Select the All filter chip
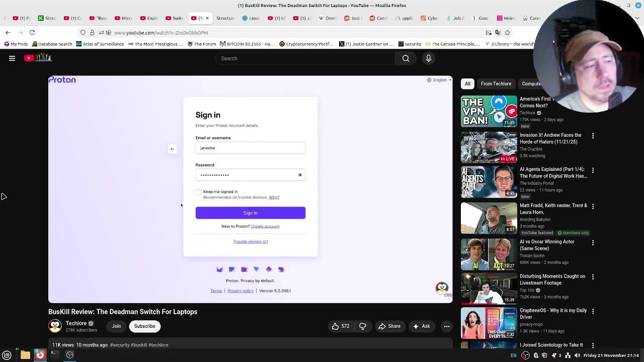The width and height of the screenshot is (644, 362). [467, 84]
